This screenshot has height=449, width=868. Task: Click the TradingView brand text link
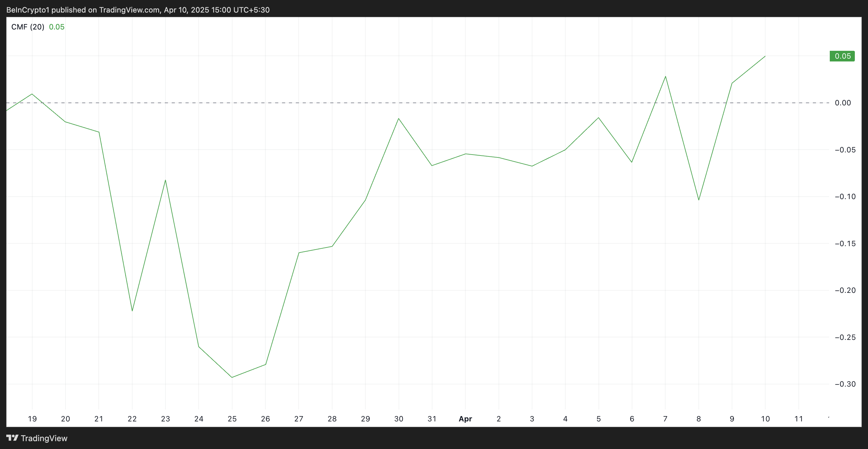44,438
